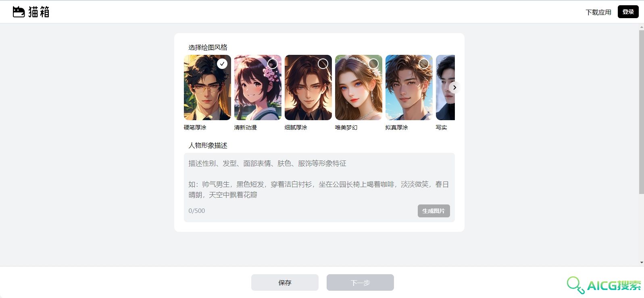Screen dimensions: 644x298
Task: Click the 唯美梦幻 girl portrait thumbnail
Action: tap(358, 88)
